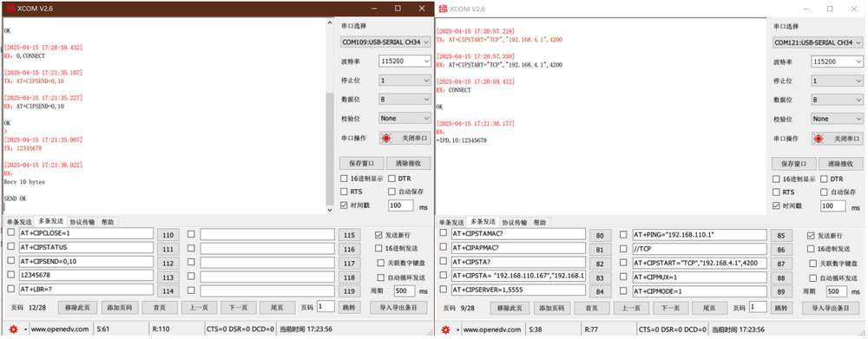Open 数据位 dropdown in right window

point(838,100)
